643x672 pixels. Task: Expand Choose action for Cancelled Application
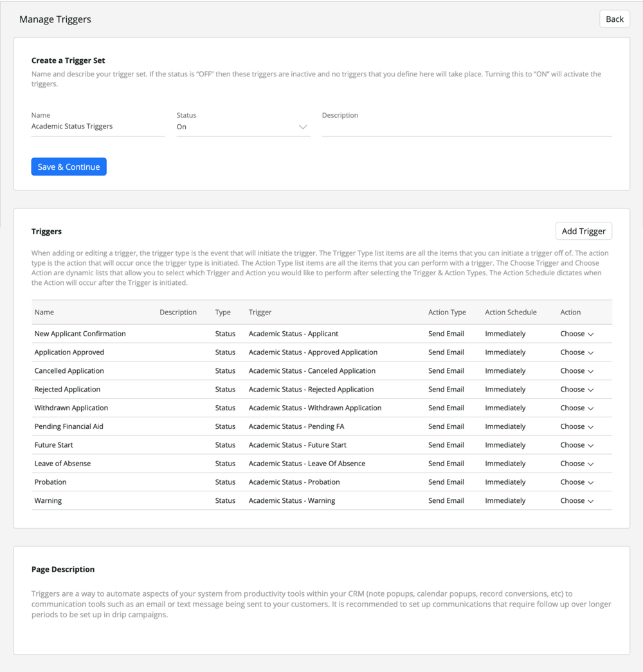[577, 370]
